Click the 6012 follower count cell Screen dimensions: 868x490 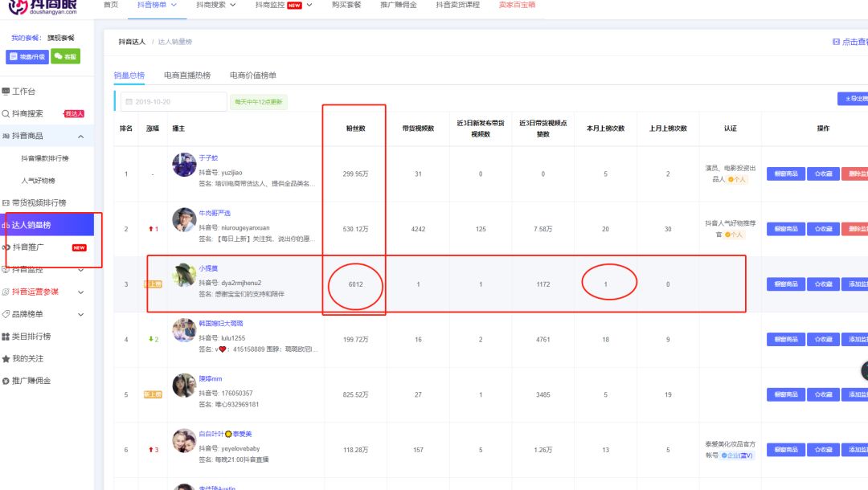tap(355, 284)
